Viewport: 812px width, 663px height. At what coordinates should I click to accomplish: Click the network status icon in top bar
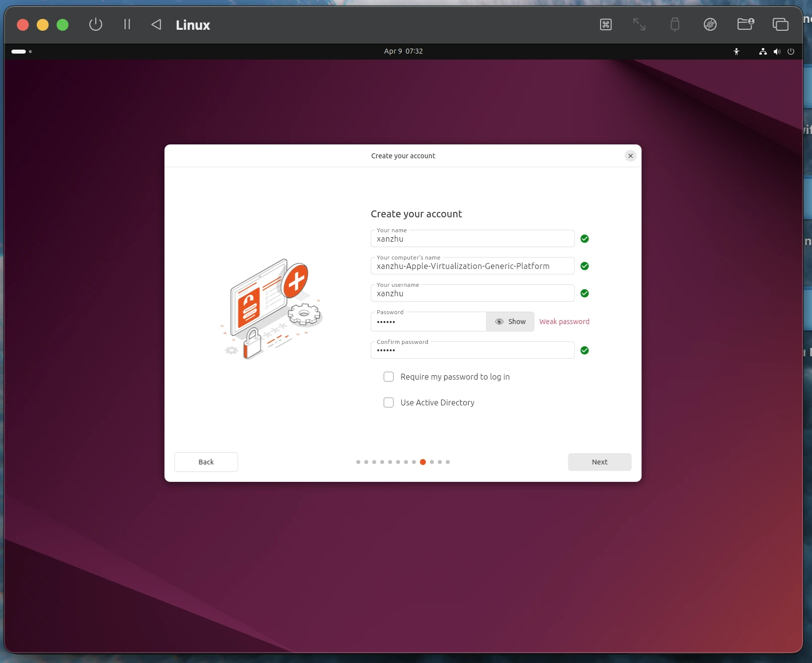[763, 52]
